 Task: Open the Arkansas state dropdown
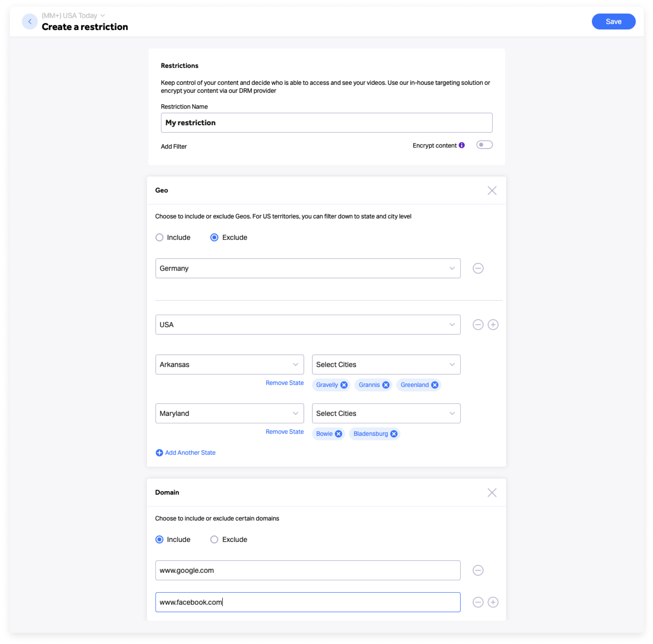230,365
